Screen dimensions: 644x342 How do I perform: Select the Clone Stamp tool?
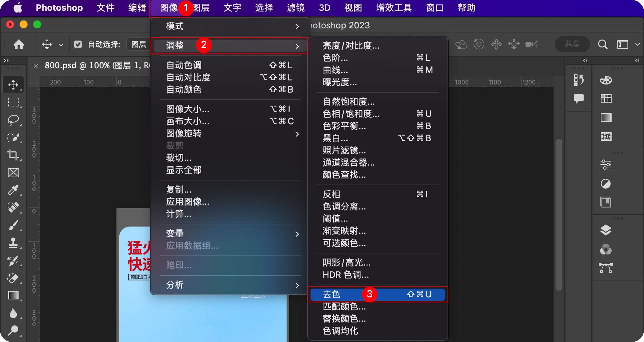[x=14, y=243]
